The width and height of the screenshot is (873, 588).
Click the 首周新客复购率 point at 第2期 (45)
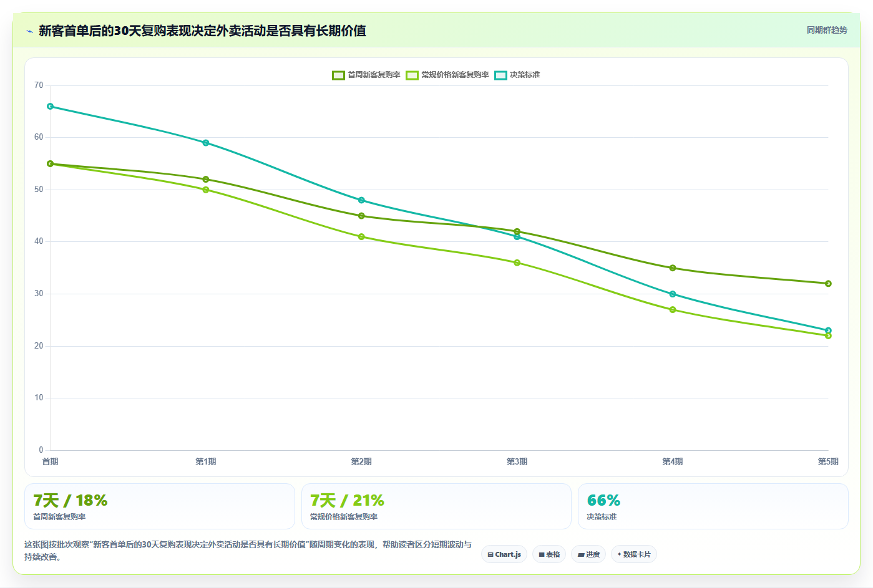pos(361,216)
